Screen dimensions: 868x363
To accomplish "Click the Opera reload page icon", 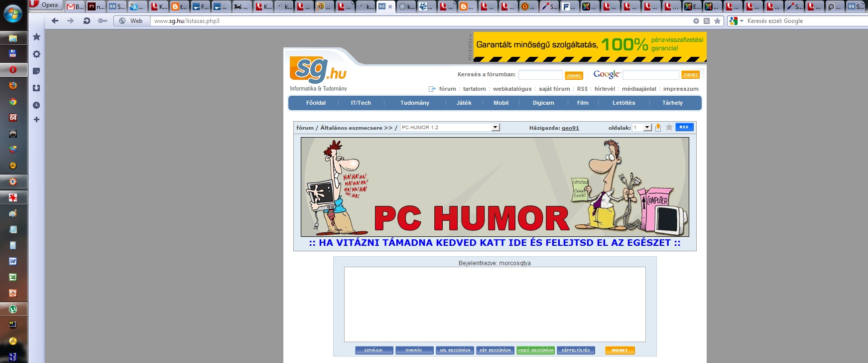I will [x=87, y=21].
